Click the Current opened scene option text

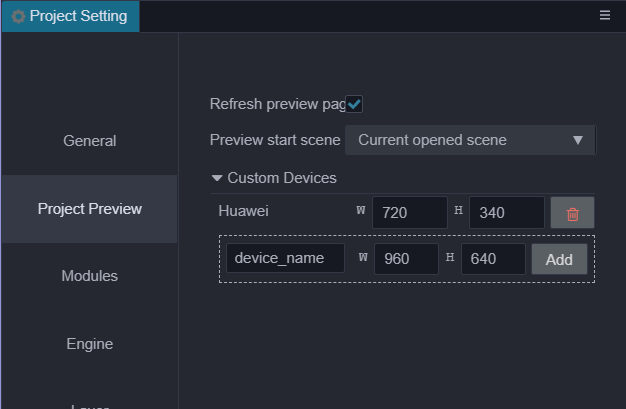click(x=432, y=140)
